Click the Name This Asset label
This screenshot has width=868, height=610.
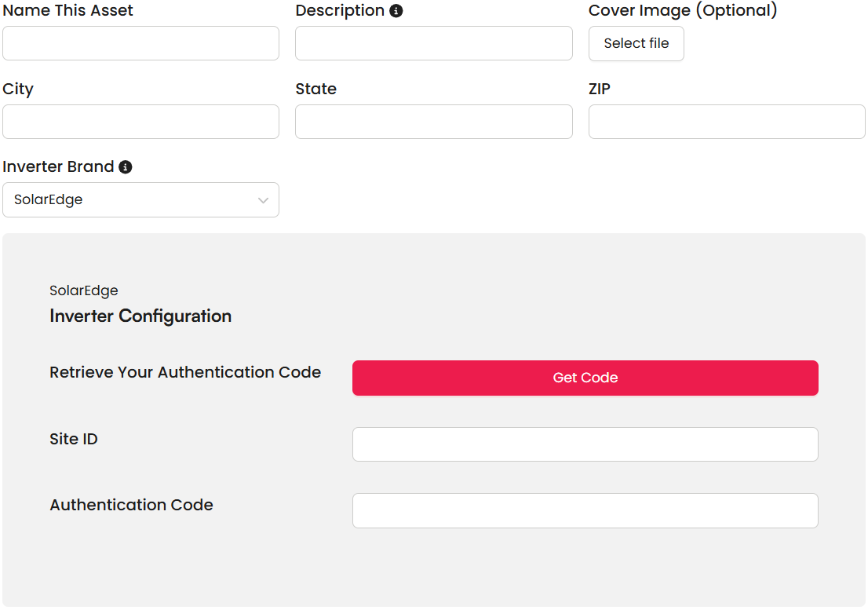point(67,10)
